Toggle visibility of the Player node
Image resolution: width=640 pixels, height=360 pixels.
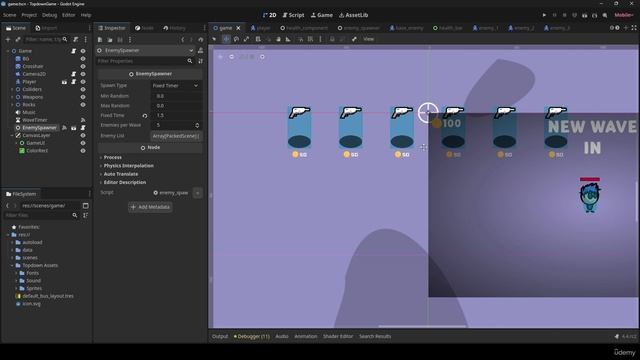[83, 82]
